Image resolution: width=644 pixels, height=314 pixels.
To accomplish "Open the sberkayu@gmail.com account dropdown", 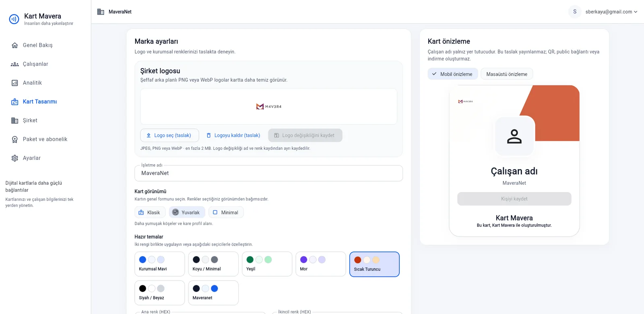I will pyautogui.click(x=611, y=12).
